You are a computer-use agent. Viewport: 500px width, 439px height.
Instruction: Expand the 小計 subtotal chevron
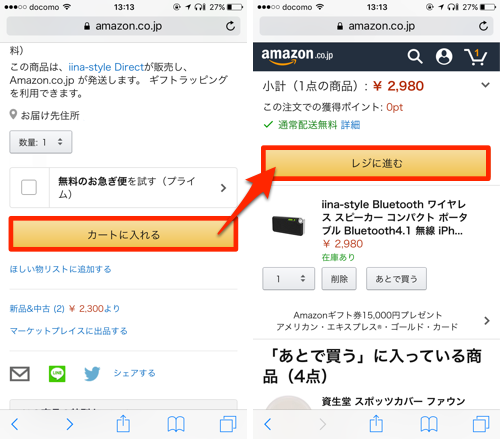coord(485,85)
